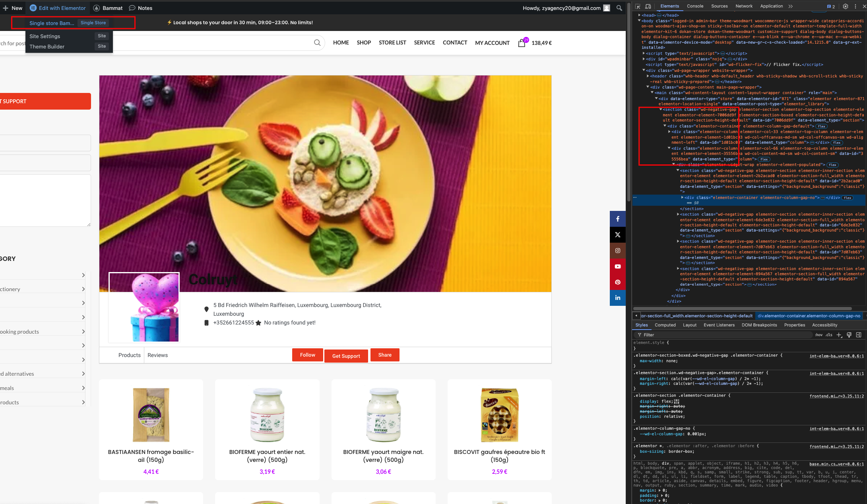Close the DevTools panel
The image size is (867, 504).
(x=864, y=6)
